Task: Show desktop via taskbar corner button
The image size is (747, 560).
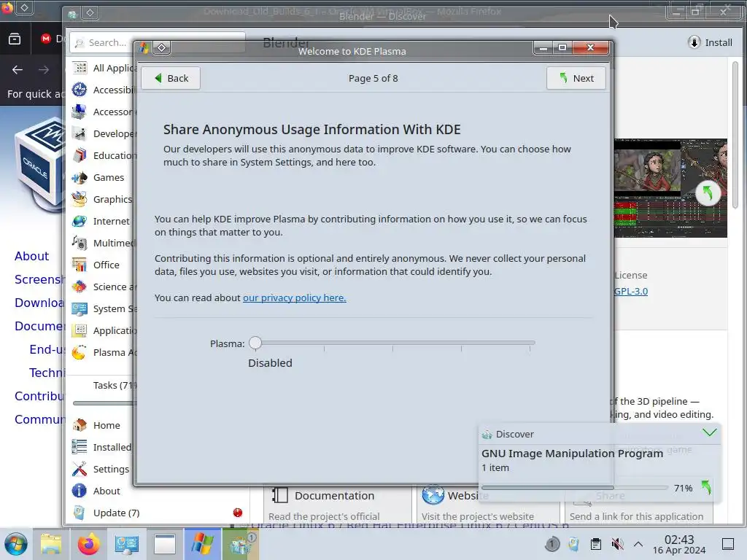Action: click(x=728, y=544)
